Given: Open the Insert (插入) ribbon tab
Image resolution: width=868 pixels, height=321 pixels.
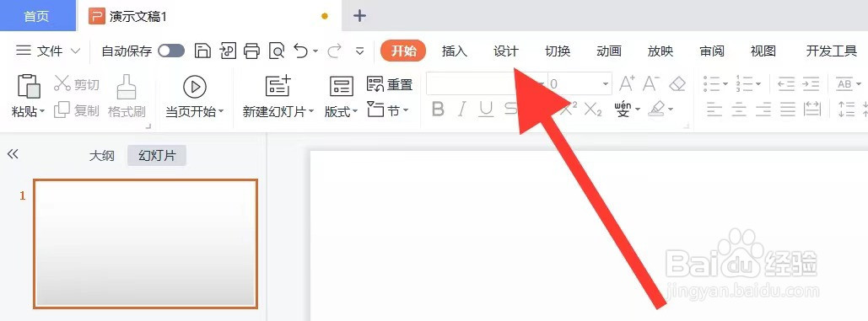Looking at the screenshot, I should point(455,51).
